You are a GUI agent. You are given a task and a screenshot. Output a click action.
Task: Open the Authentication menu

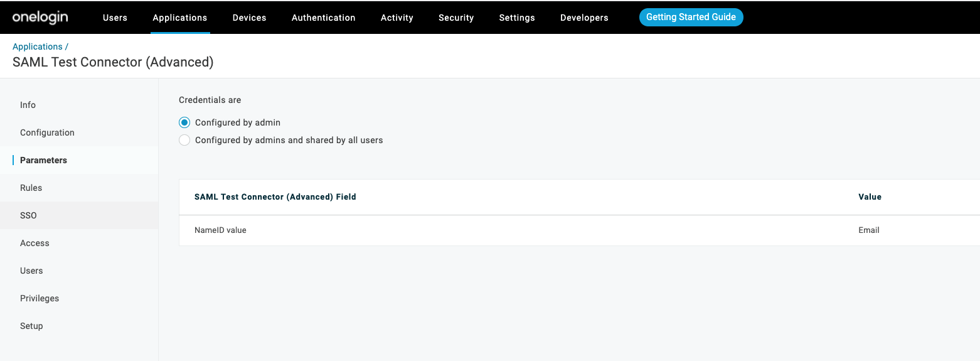[x=324, y=18]
